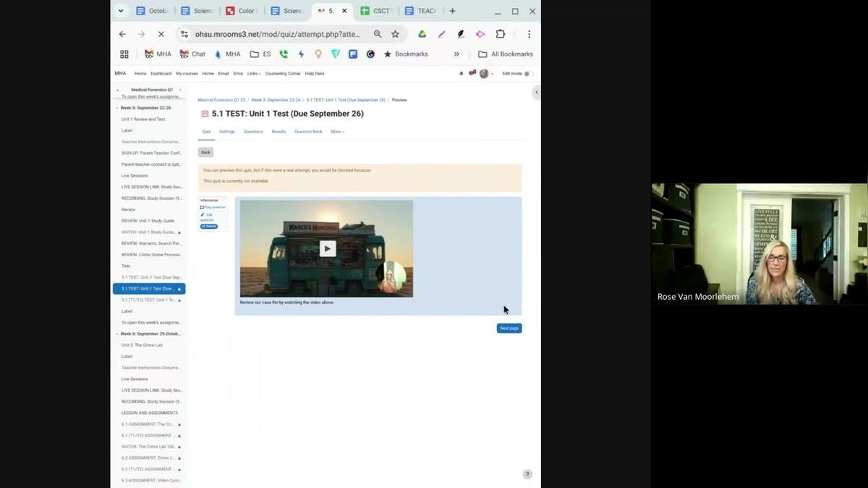Click the Google Drive extension icon

tap(422, 34)
